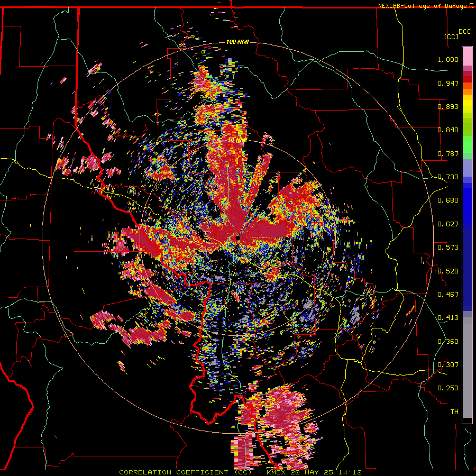
Task: Click the 0.627 scale value
Action: point(448,224)
